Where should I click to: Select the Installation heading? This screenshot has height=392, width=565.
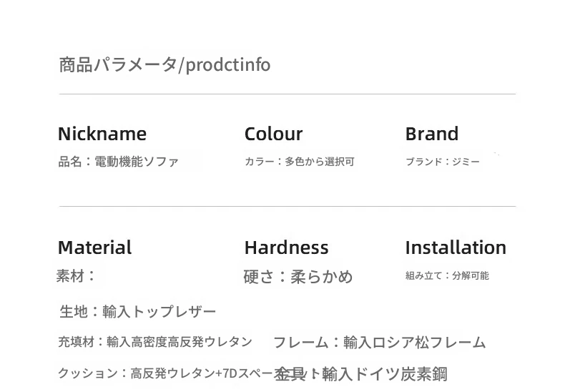[455, 248]
